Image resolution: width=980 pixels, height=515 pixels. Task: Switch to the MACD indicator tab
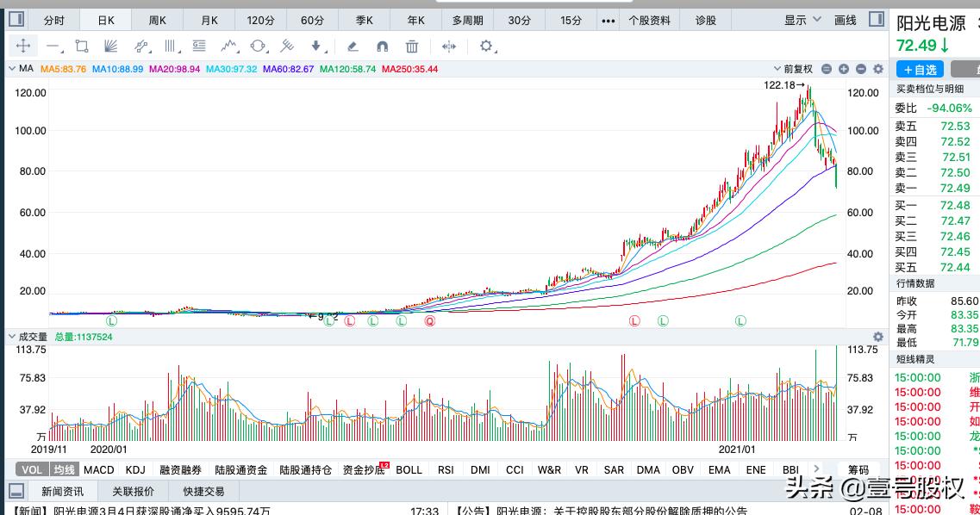98,469
